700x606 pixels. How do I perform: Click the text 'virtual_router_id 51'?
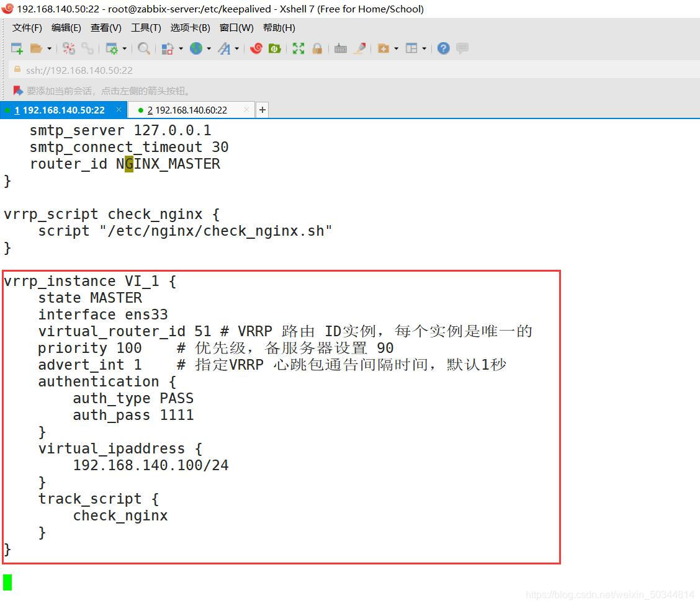[125, 331]
